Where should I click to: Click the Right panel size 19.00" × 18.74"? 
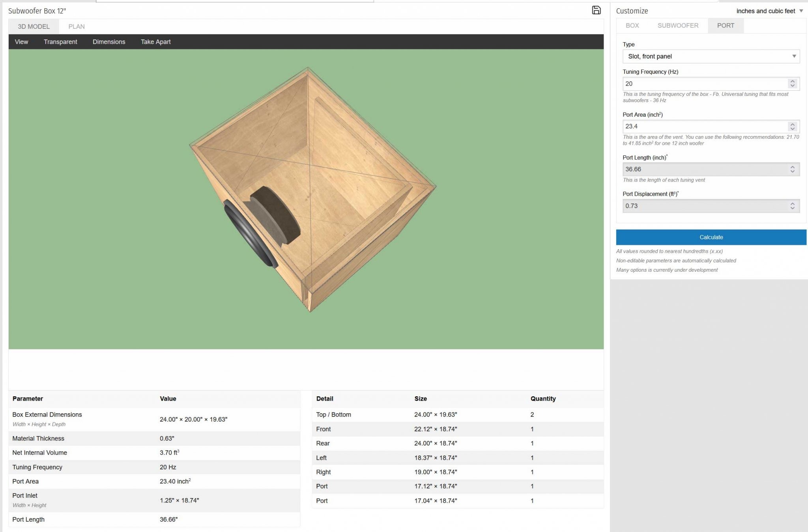coord(436,472)
